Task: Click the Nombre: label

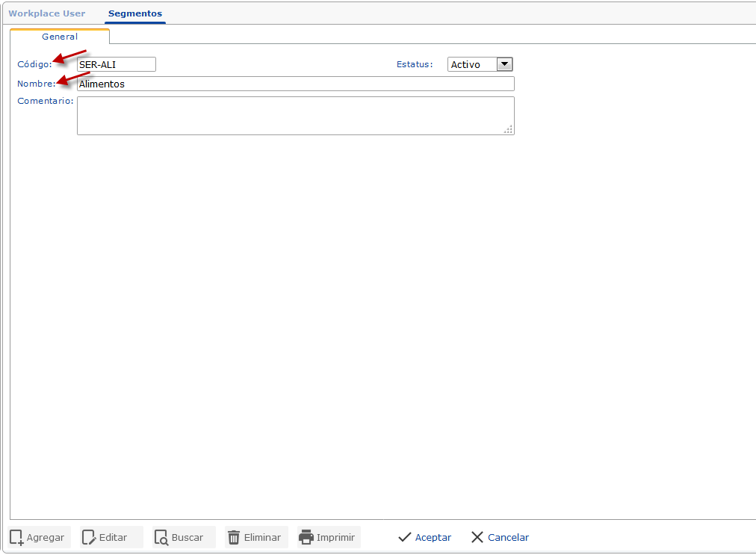Action: [37, 84]
